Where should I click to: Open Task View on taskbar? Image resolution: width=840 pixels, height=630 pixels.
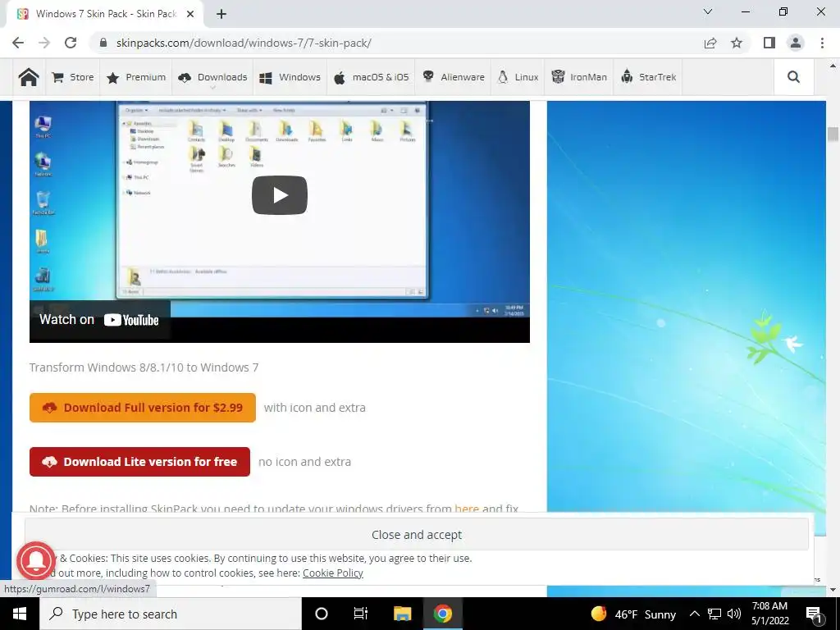pos(361,614)
